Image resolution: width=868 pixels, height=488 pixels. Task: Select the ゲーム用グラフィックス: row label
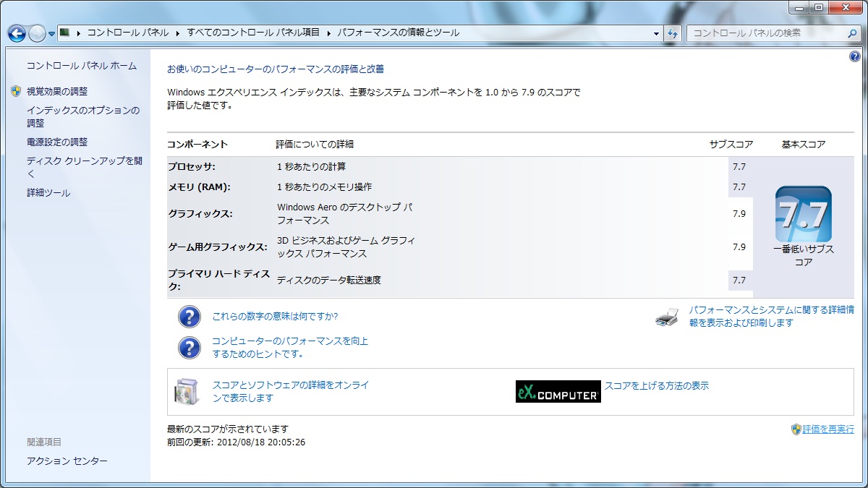[x=217, y=247]
